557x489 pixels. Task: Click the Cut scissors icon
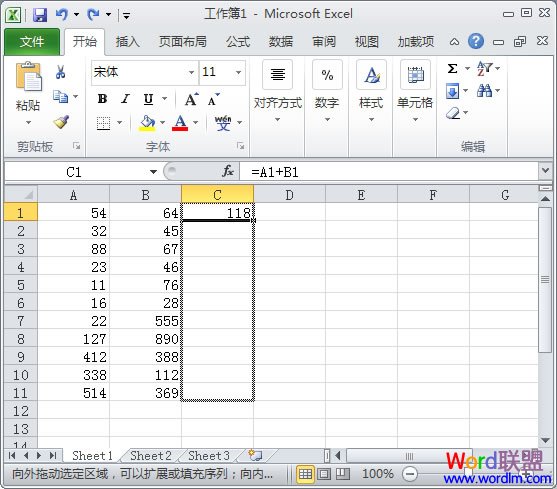tap(60, 72)
